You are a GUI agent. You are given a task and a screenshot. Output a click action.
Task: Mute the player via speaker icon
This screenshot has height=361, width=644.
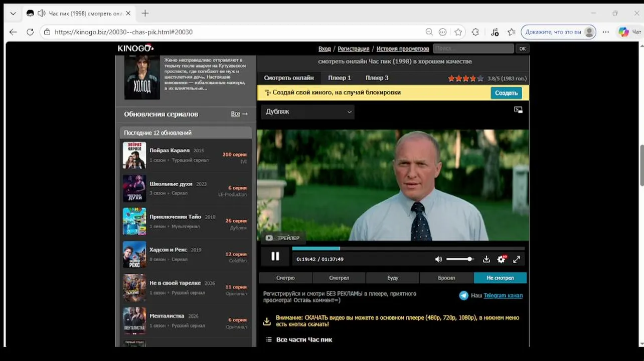pyautogui.click(x=438, y=259)
